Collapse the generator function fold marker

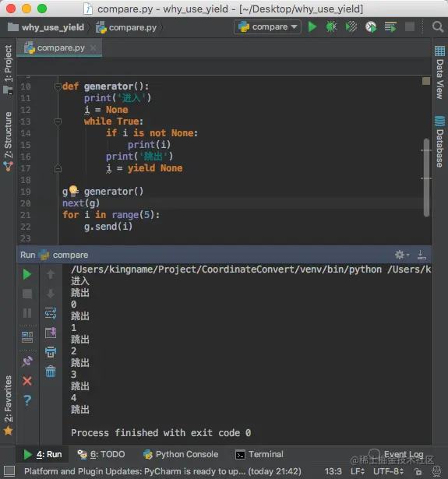58,86
